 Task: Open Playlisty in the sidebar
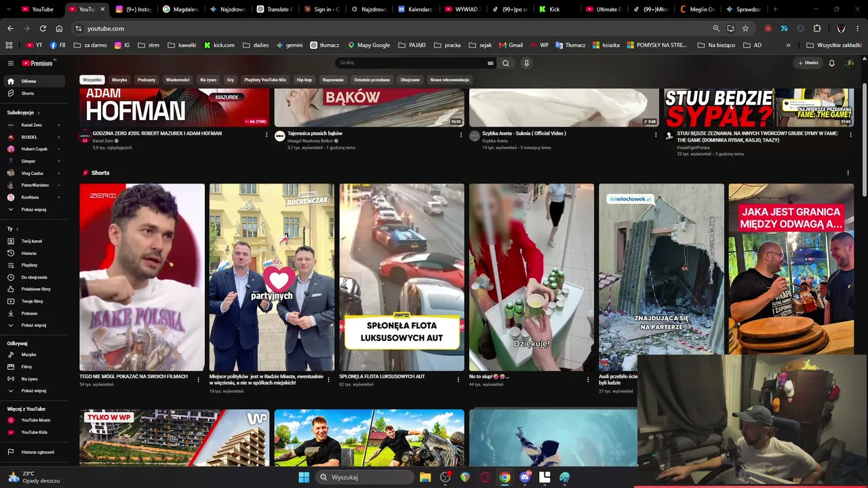click(x=33, y=265)
